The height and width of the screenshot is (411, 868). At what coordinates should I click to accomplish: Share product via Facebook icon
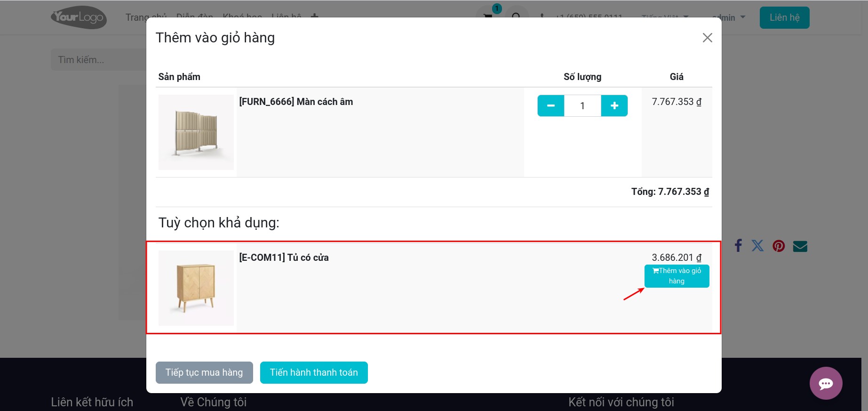point(738,246)
